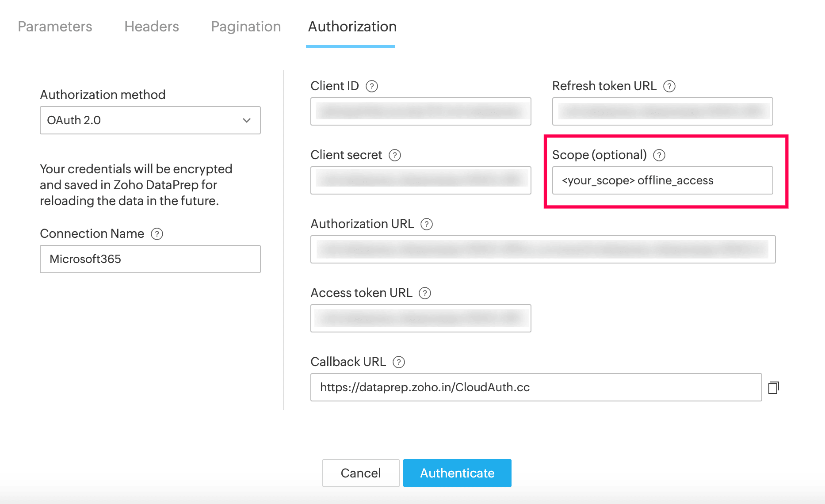Screen dimensions: 825x504
Task: Open the Client secret help tooltip icon
Action: (394, 155)
